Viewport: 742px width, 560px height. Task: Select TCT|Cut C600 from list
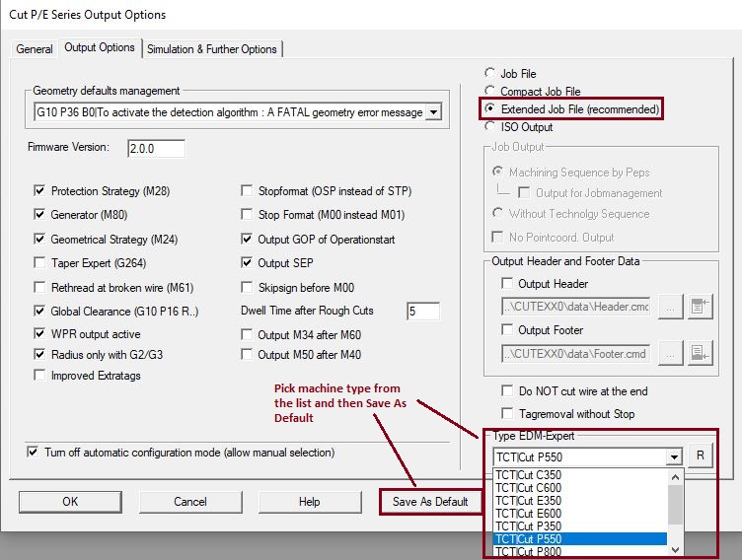580,488
